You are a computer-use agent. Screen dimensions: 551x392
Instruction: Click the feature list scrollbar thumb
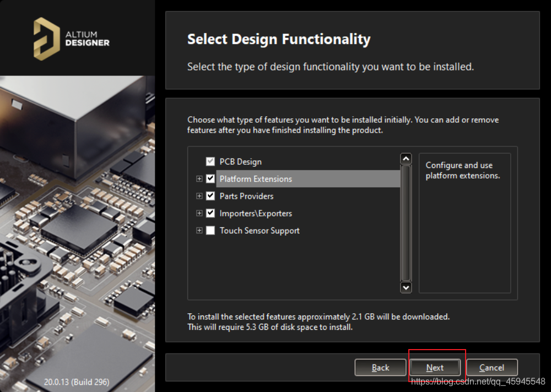[x=406, y=223]
